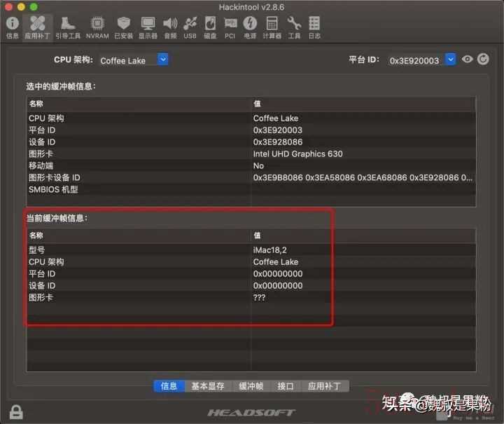Open the 信息 (Info) toolbar section
This screenshot has height=424, width=504.
13,27
